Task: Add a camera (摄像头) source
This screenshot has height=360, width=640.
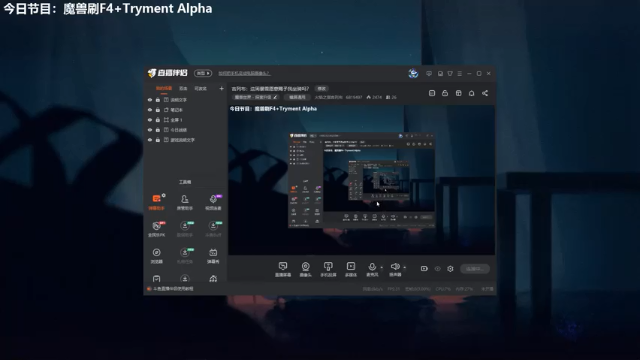Action: pyautogui.click(x=305, y=269)
